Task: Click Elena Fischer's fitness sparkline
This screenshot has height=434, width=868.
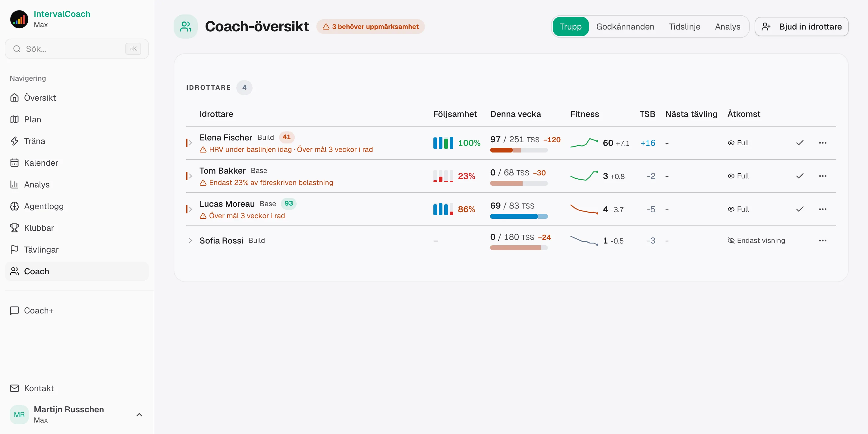Action: pyautogui.click(x=584, y=143)
